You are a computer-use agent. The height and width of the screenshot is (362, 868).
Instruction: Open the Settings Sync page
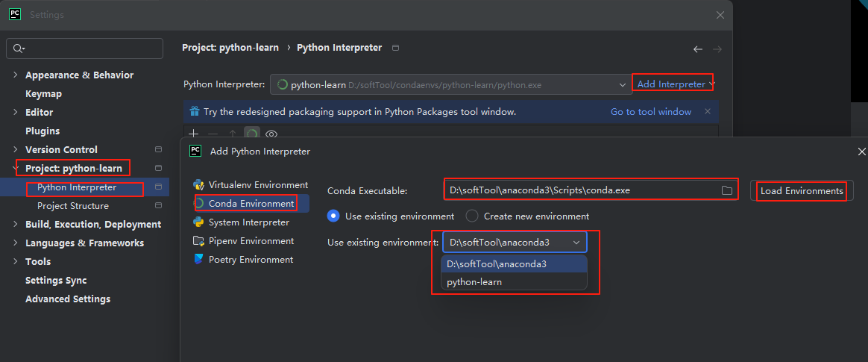click(56, 281)
